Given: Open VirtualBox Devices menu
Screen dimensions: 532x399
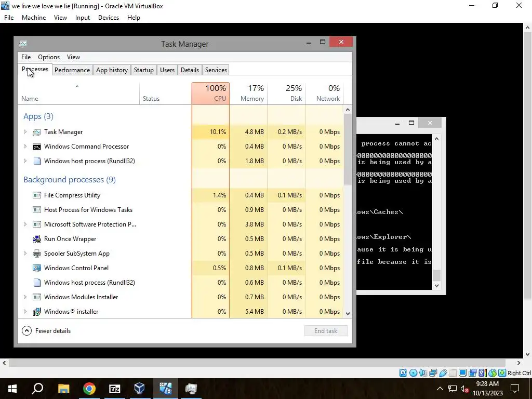Looking at the screenshot, I should (x=109, y=18).
